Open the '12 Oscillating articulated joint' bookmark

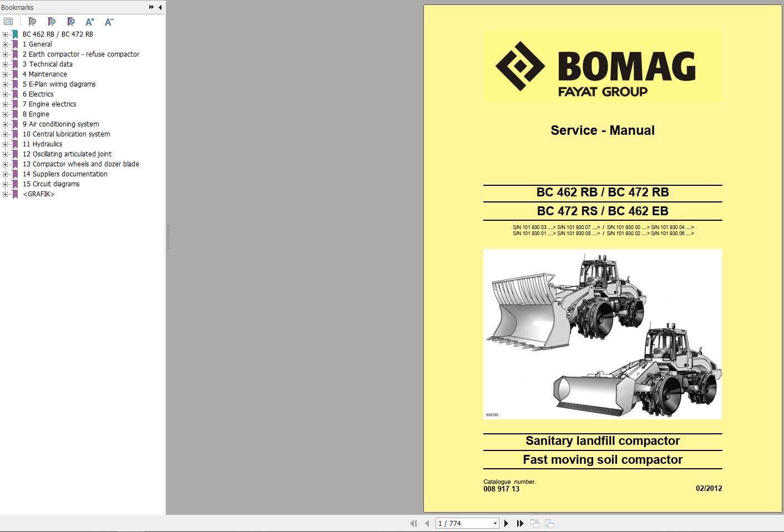(67, 154)
